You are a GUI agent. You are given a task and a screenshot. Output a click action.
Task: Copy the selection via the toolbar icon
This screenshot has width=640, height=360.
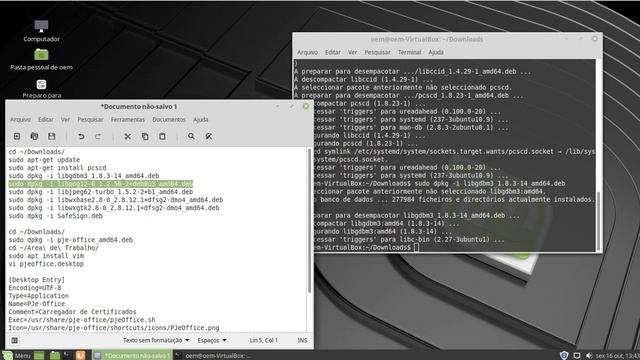(x=145, y=136)
